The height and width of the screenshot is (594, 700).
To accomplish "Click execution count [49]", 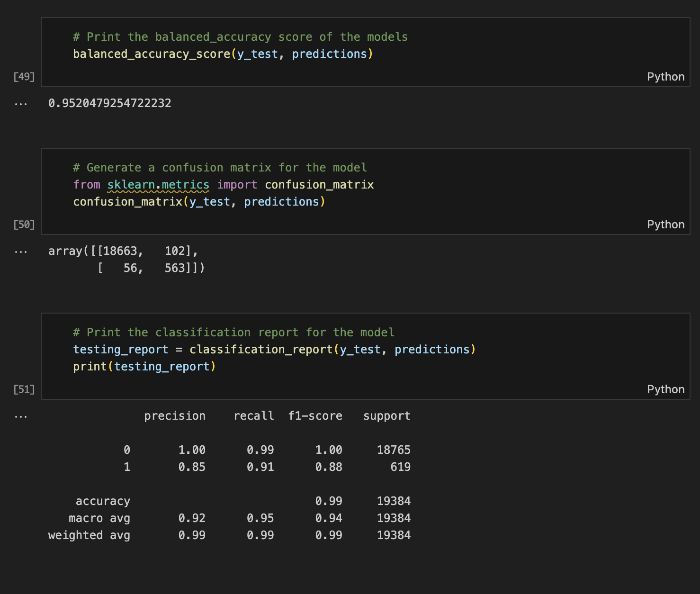I will pos(24,77).
